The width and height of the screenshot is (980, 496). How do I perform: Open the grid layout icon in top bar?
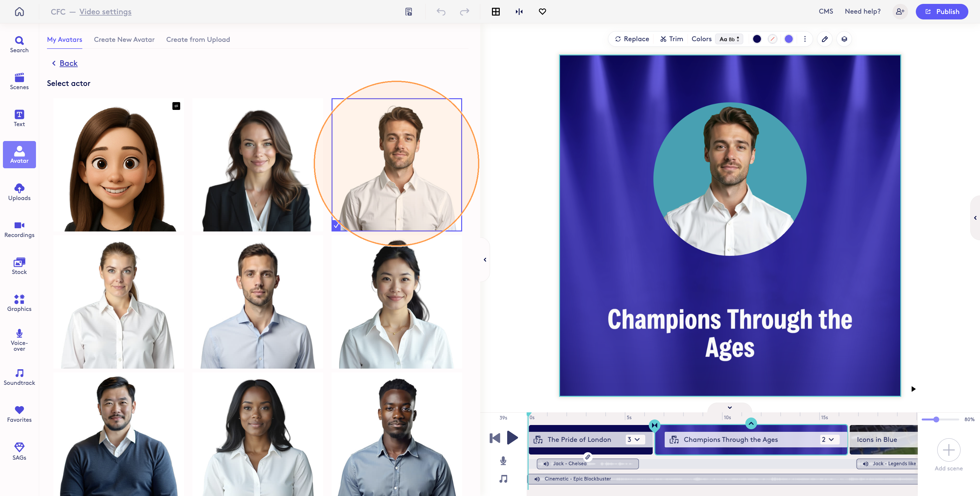(495, 11)
